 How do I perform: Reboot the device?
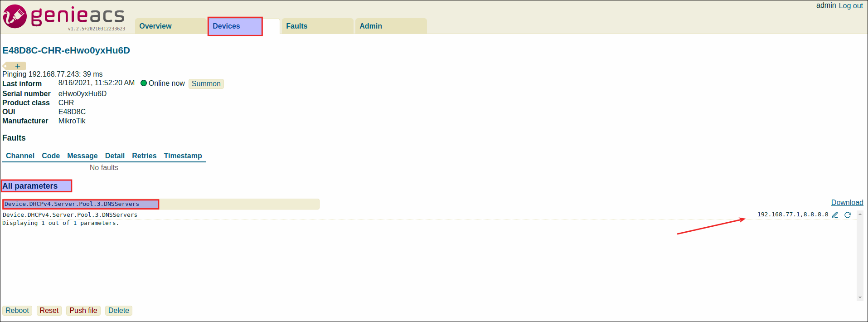tap(17, 311)
